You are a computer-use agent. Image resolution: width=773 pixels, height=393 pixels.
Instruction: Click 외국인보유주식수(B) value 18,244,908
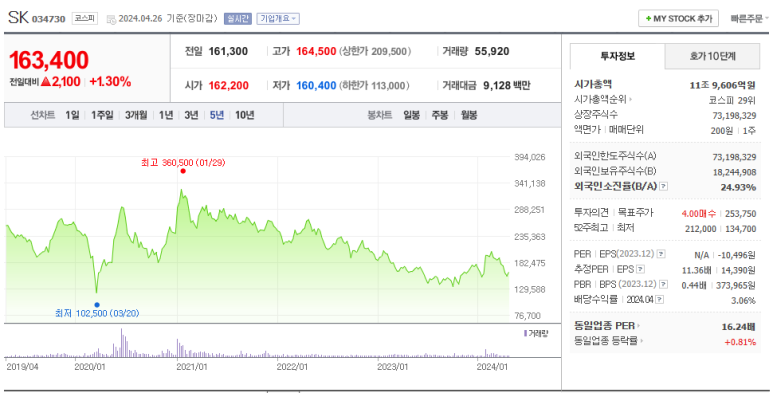pos(734,172)
